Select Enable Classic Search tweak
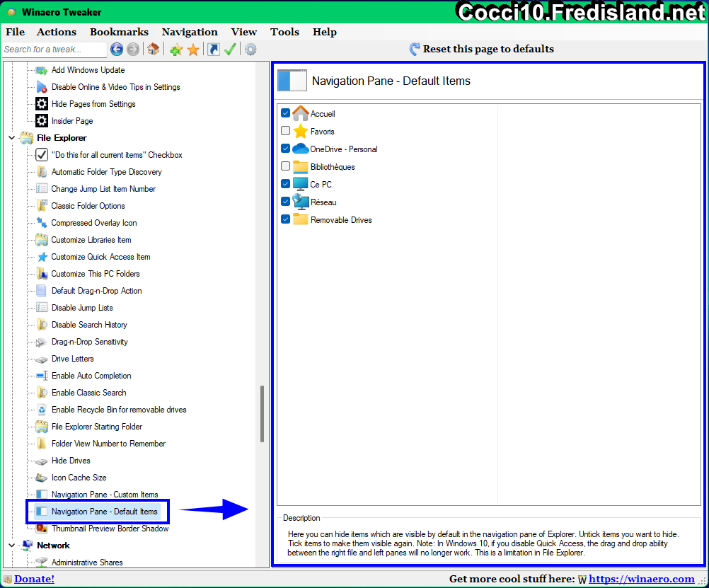The width and height of the screenshot is (709, 588). [88, 393]
